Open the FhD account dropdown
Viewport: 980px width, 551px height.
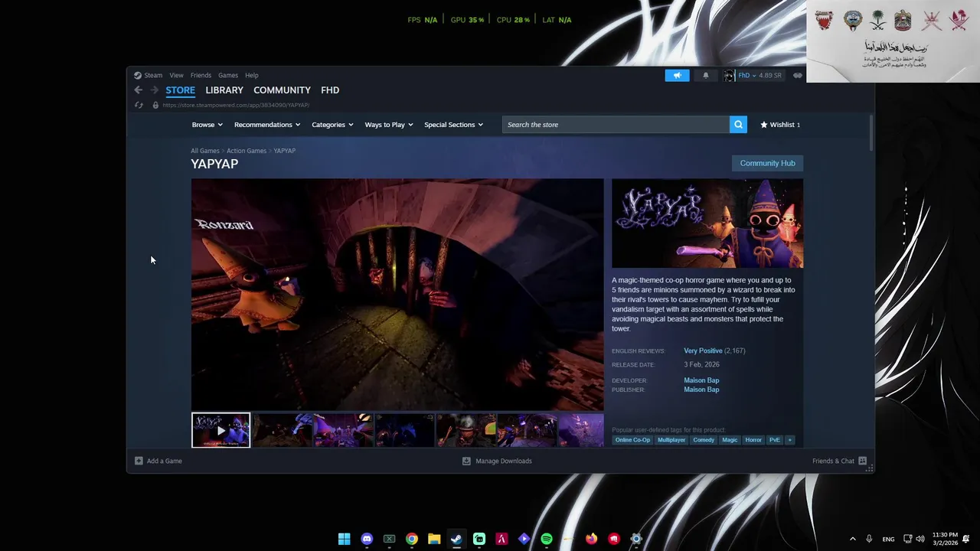pos(747,75)
